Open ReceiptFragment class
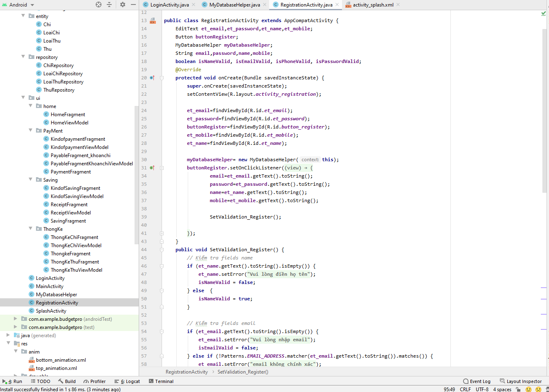Image resolution: width=549 pixels, height=392 pixels. [x=69, y=205]
